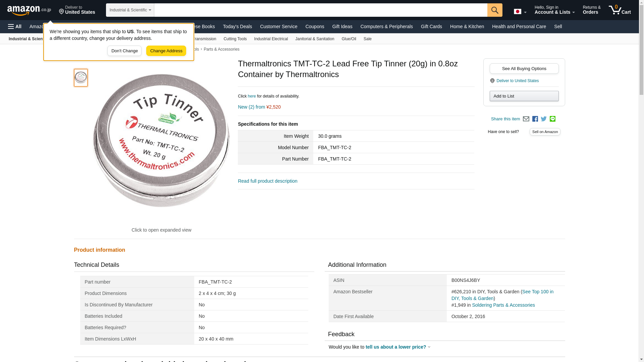Open Gift Cards navigation item
The height and width of the screenshot is (362, 644).
tap(431, 26)
